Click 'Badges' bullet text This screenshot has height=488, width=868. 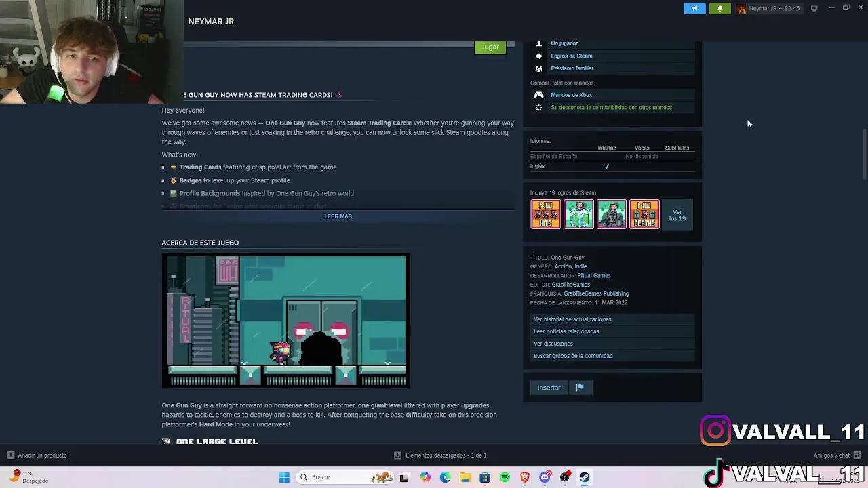point(191,180)
